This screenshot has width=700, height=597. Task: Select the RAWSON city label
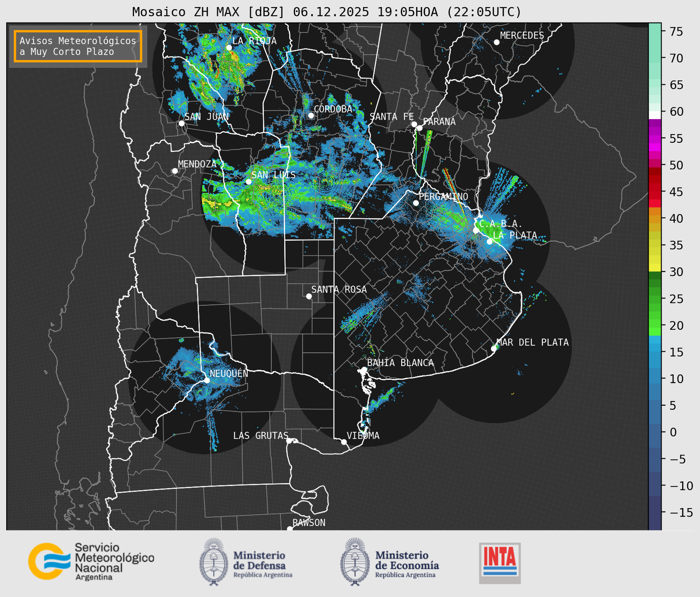click(x=309, y=523)
